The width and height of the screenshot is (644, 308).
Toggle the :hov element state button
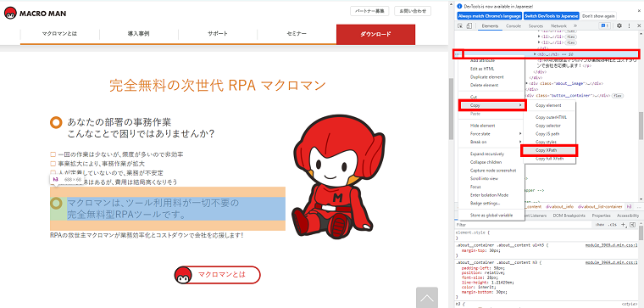[600, 225]
